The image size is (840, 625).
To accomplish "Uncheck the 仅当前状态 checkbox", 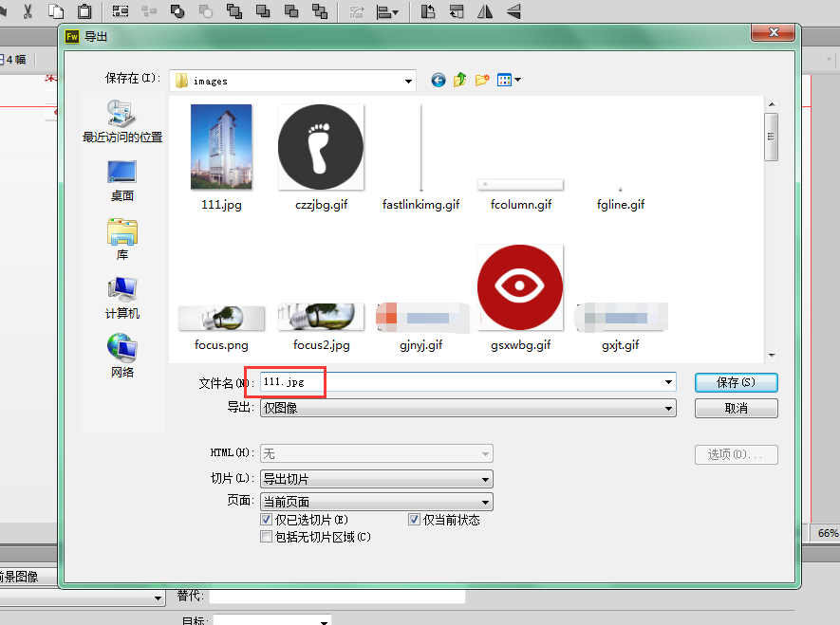I will point(414,519).
